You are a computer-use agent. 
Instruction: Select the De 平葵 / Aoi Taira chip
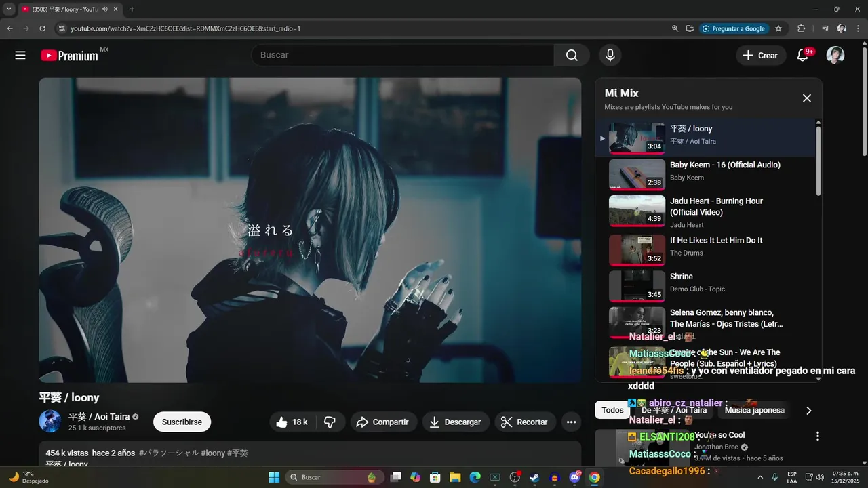tap(673, 410)
